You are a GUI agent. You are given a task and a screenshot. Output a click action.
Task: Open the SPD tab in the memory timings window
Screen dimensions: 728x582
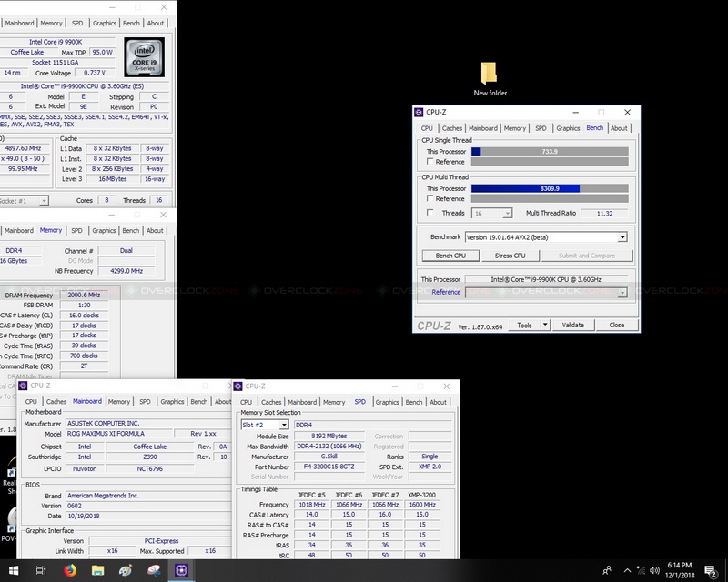tap(76, 230)
